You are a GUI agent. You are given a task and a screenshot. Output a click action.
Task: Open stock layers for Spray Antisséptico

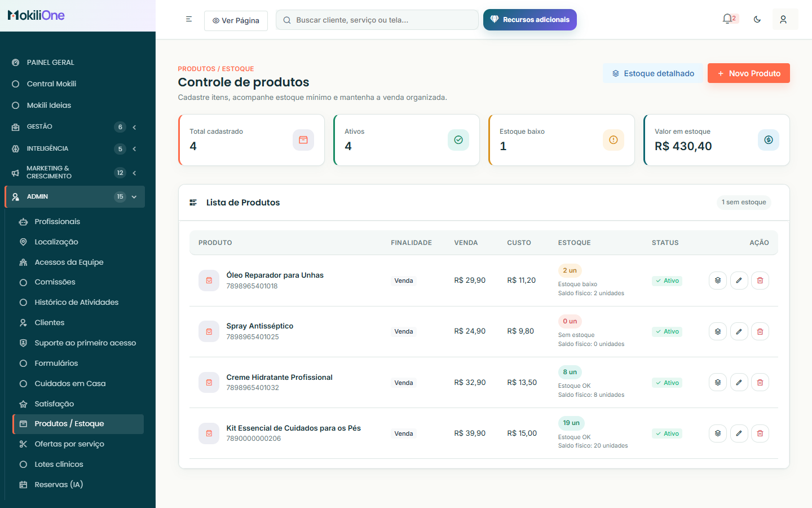point(718,331)
